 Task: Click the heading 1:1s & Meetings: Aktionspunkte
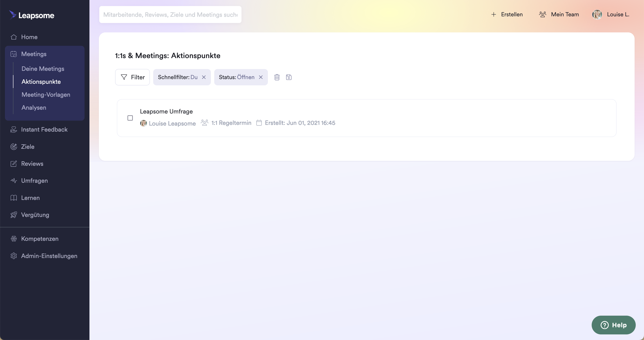[167, 55]
